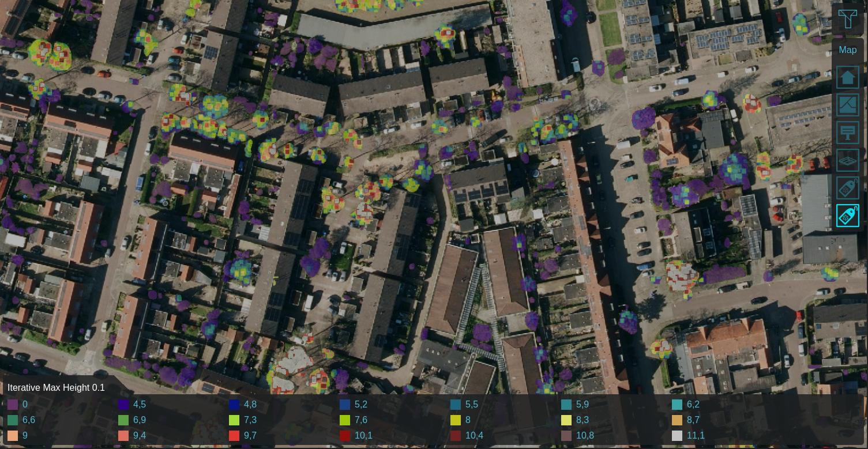Open the line graph chart icon
This screenshot has width=868, height=449.
tap(847, 105)
